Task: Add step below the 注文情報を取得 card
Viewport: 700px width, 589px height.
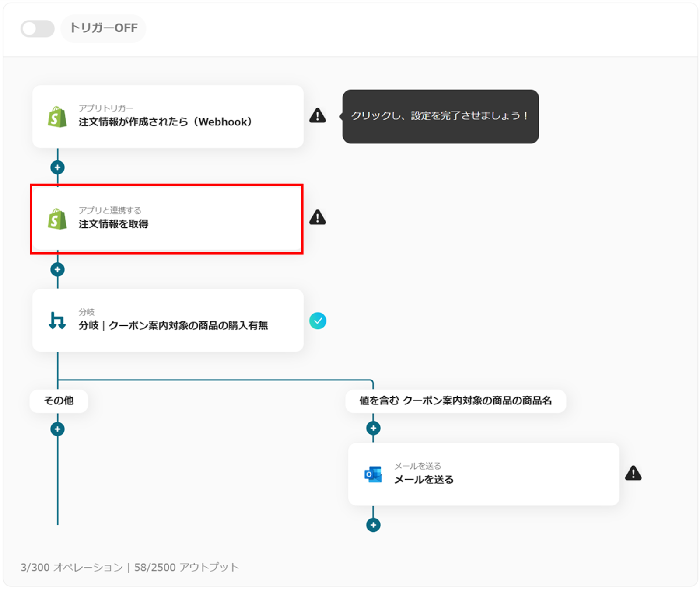Action: [x=57, y=269]
